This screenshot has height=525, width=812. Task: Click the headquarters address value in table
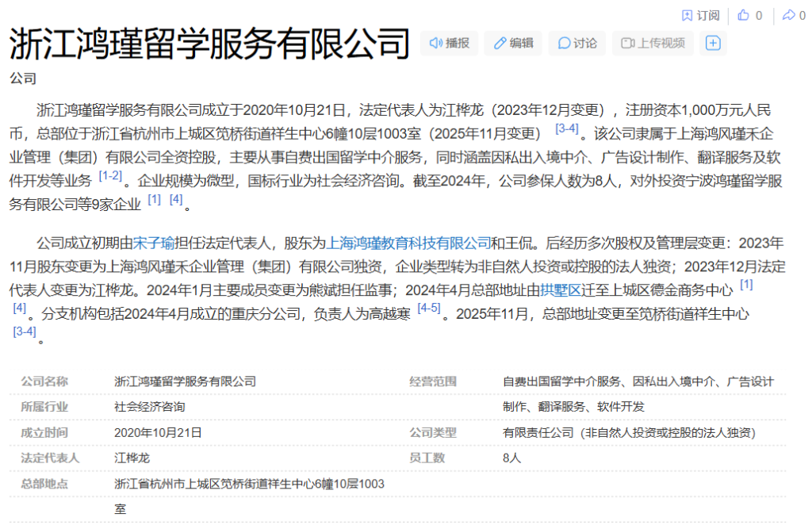[249, 496]
